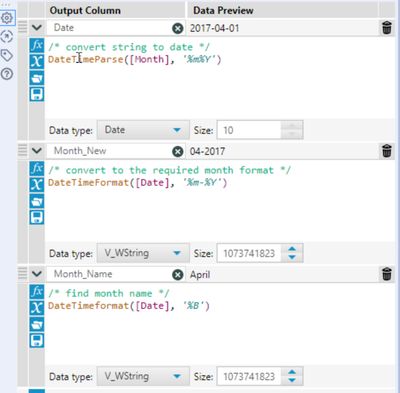Click the comment 'convert to the required month format'

click(170, 170)
